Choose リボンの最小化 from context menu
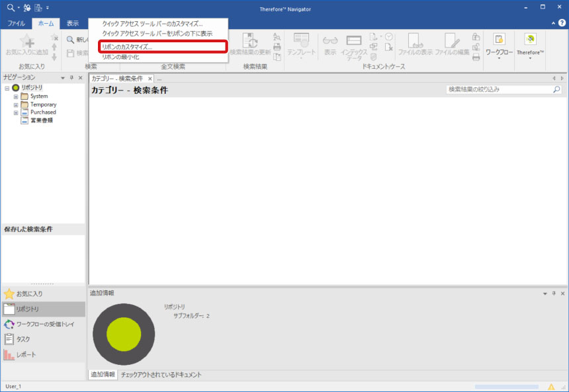Viewport: 569px width, 392px height. [121, 58]
